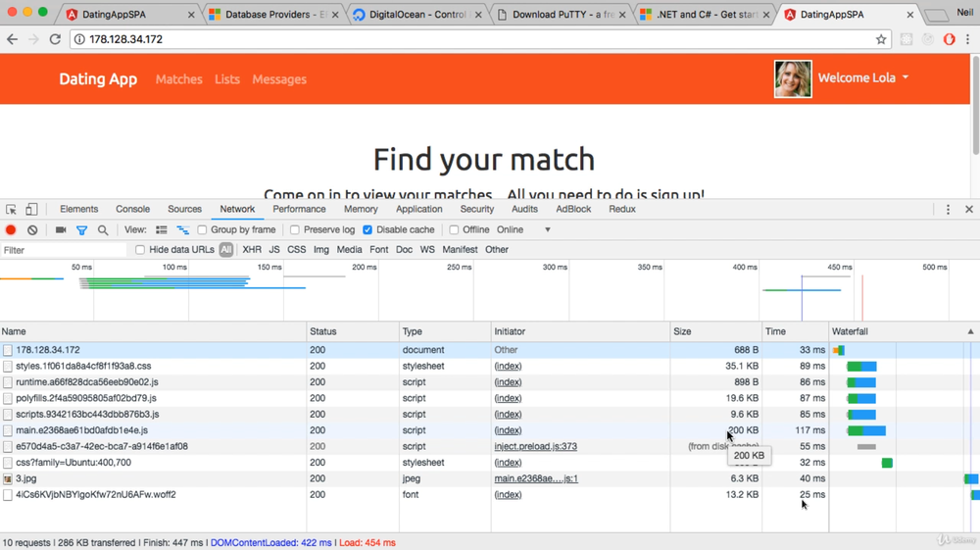980x550 pixels.
Task: Open the Online throttling dropdown
Action: tap(524, 230)
